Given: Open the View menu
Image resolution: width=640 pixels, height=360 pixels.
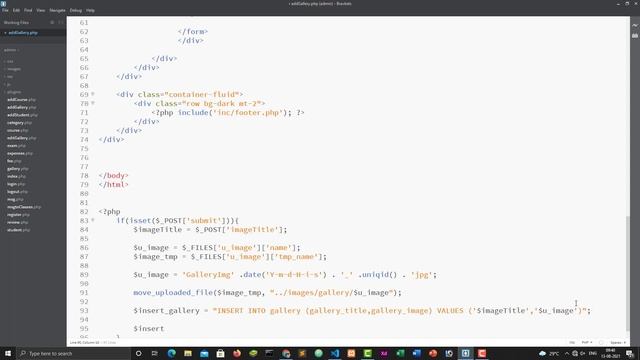Looking at the screenshot, I should (40, 10).
